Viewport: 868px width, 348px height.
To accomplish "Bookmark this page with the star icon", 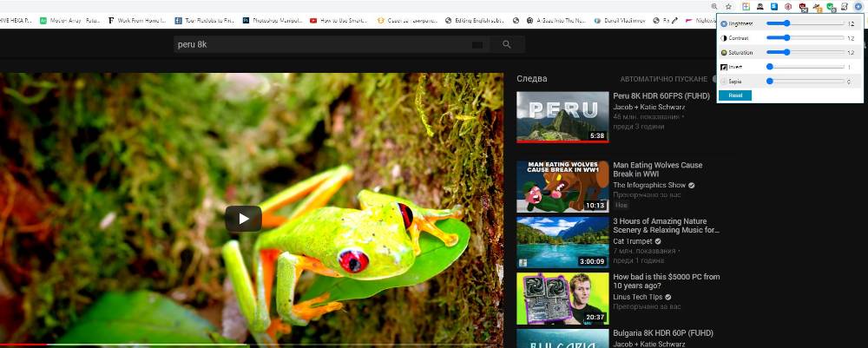I will coord(728,7).
